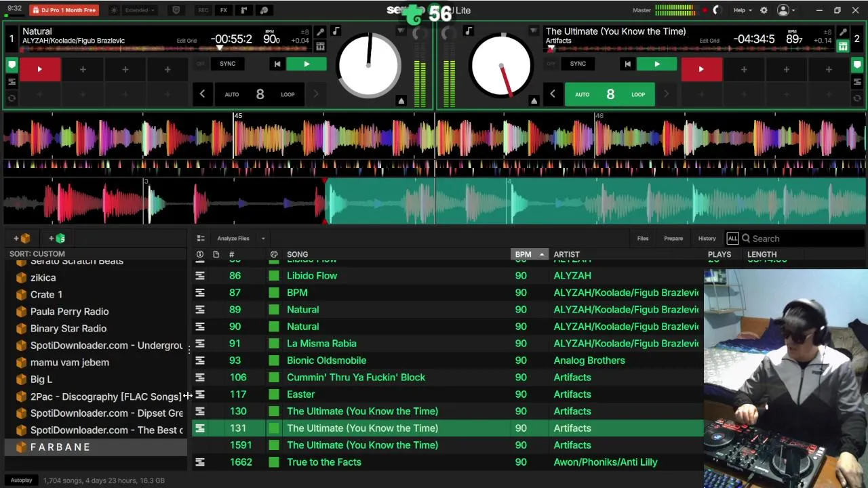This screenshot has width=868, height=488.
Task: Open the F A R B A N E crate
Action: pos(96,447)
